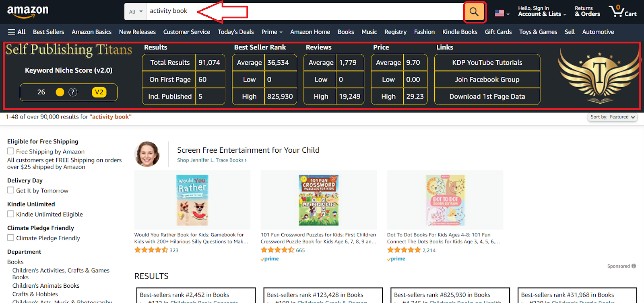
Task: Open Automotive in nav bar
Action: (x=598, y=32)
